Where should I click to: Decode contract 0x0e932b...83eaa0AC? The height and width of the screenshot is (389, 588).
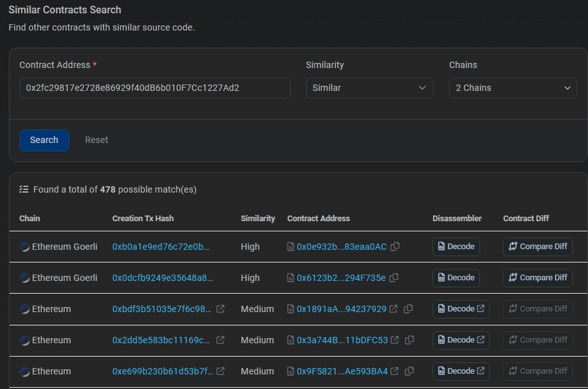click(456, 247)
